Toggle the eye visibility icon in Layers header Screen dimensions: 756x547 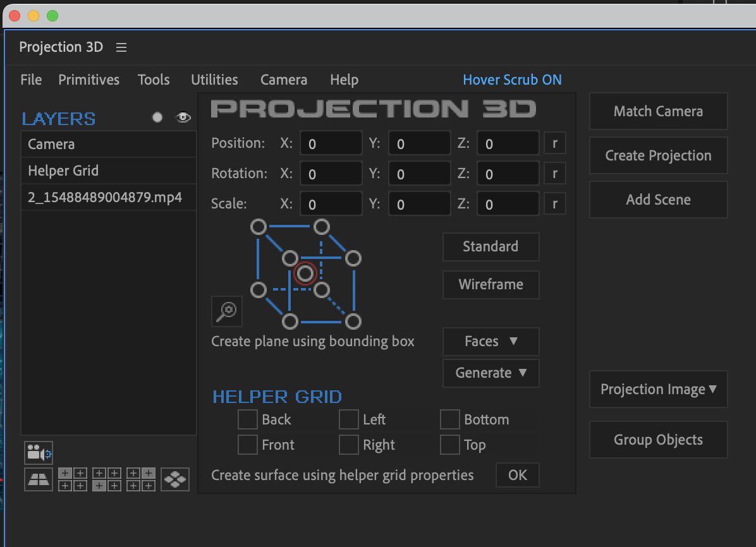(183, 117)
